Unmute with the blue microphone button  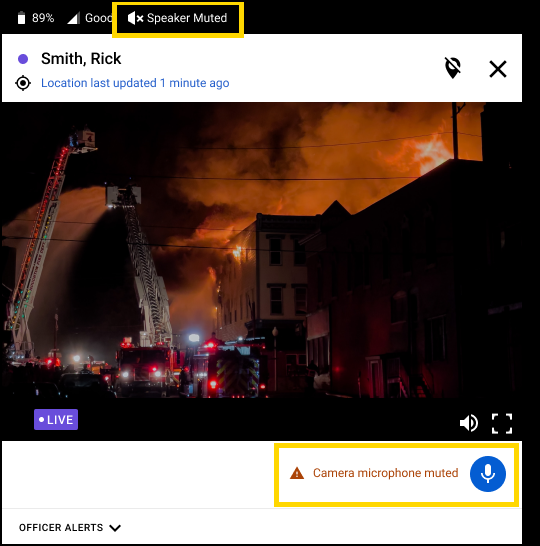(488, 474)
